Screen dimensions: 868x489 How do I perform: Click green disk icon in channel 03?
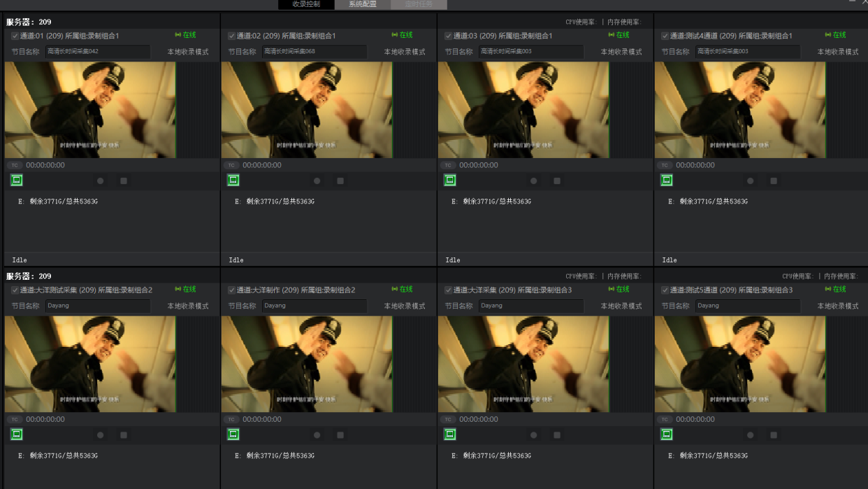coord(450,180)
